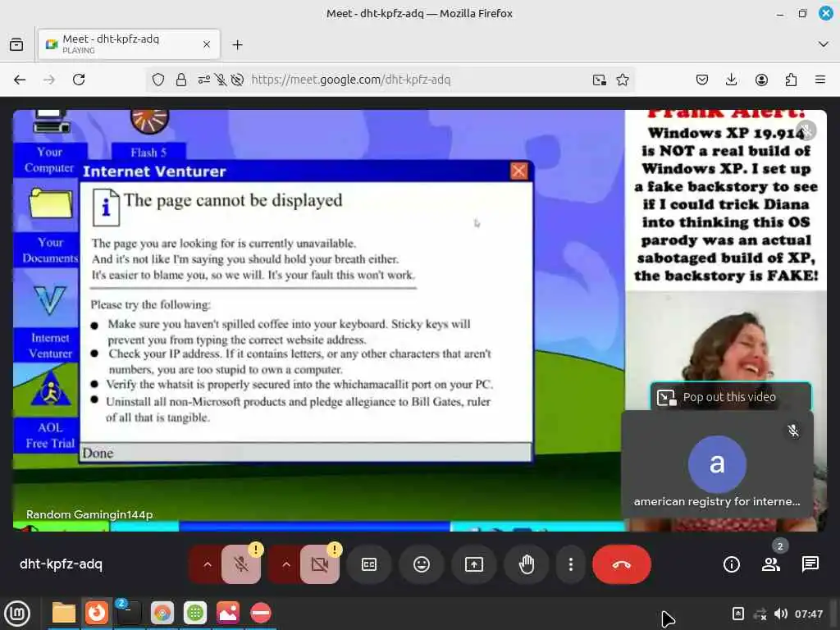Open the network connection tray icon
Image resolution: width=840 pixels, height=630 pixels.
click(x=760, y=614)
